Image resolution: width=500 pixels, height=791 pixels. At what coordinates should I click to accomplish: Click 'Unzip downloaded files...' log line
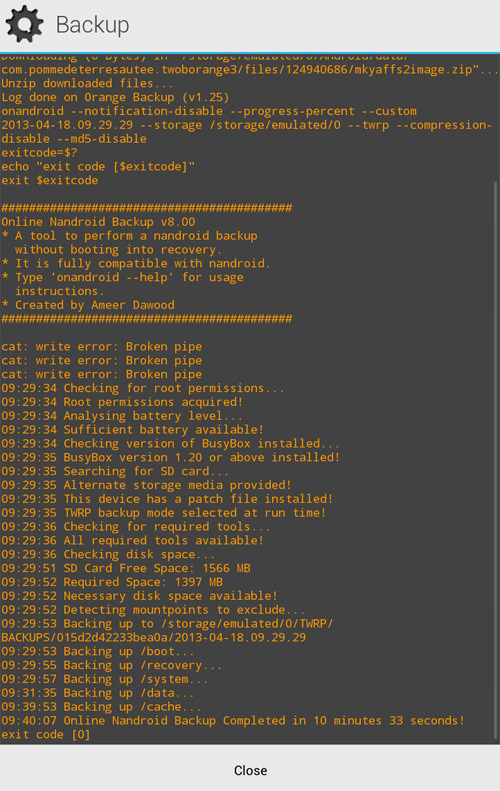pyautogui.click(x=87, y=83)
